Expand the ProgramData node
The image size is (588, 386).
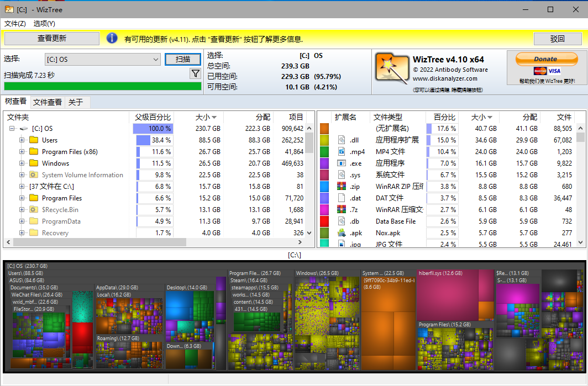pos(22,221)
